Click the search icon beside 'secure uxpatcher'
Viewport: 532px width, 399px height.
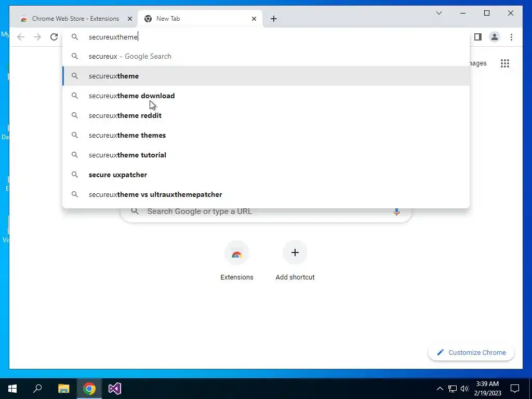75,175
